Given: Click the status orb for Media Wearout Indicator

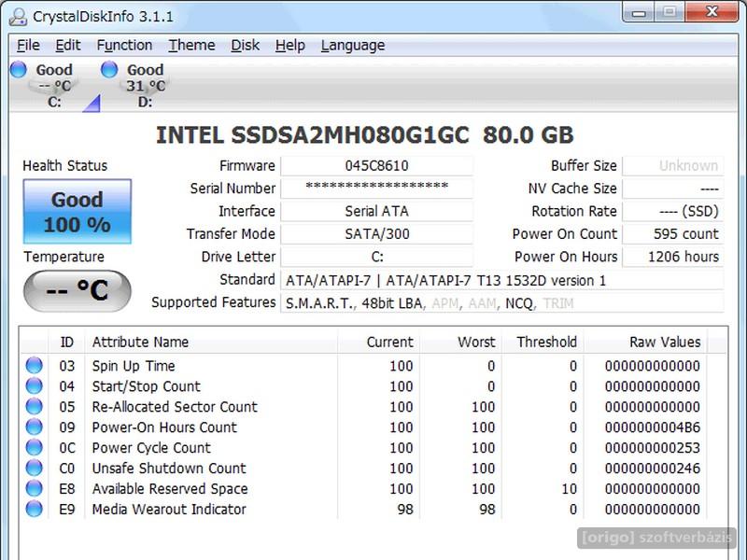Looking at the screenshot, I should click(x=34, y=509).
